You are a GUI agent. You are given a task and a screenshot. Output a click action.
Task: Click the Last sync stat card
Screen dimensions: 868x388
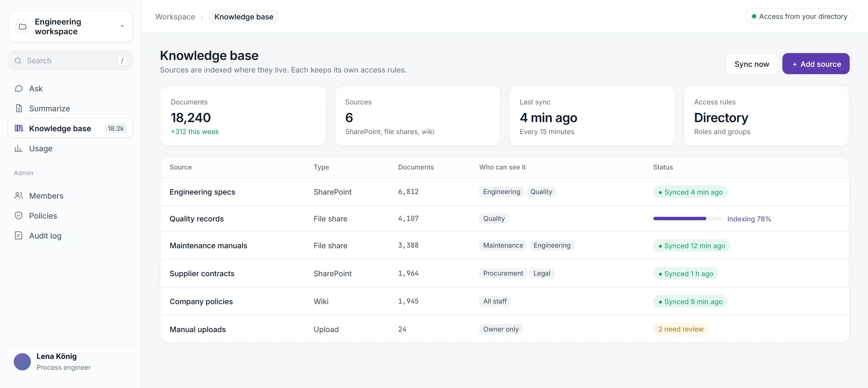tap(592, 116)
